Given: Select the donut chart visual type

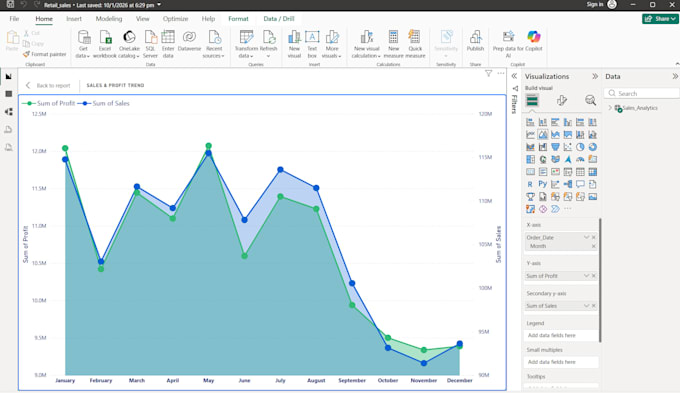Looking at the screenshot, I should pyautogui.click(x=592, y=147).
